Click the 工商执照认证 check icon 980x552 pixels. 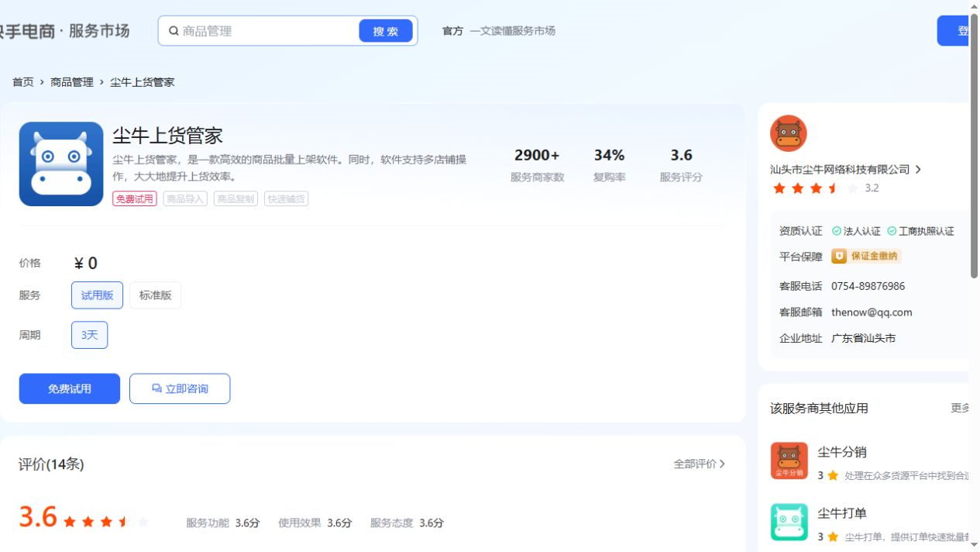pos(892,231)
